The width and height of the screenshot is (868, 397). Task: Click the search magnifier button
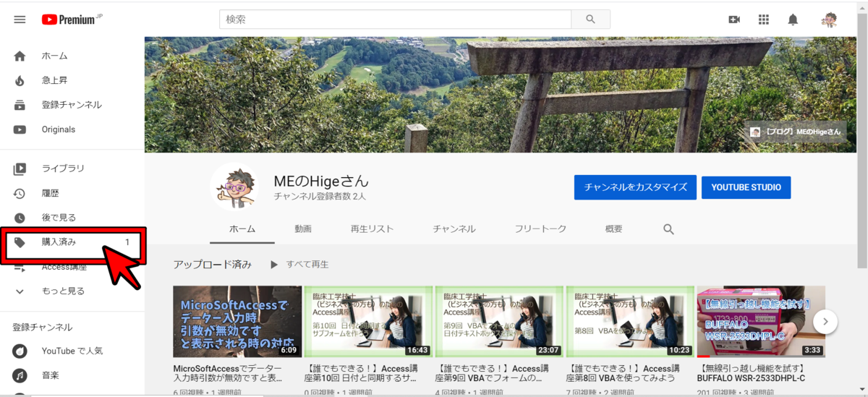point(590,20)
